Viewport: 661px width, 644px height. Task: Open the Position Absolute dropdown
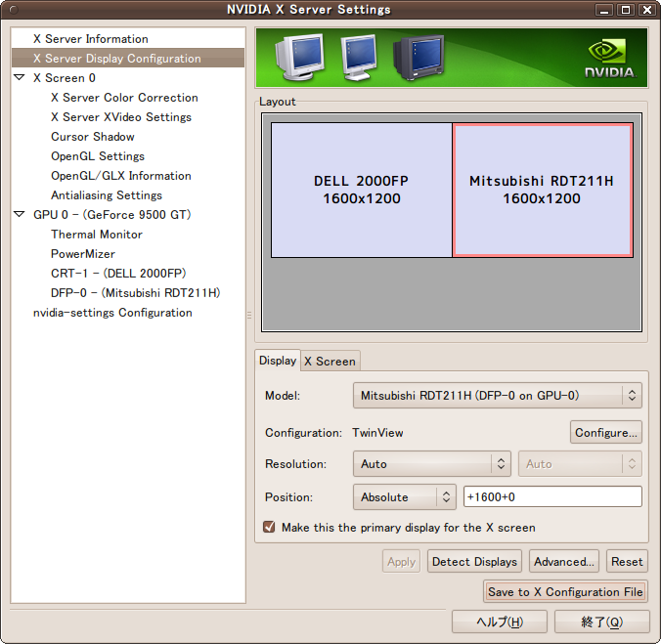point(405,496)
